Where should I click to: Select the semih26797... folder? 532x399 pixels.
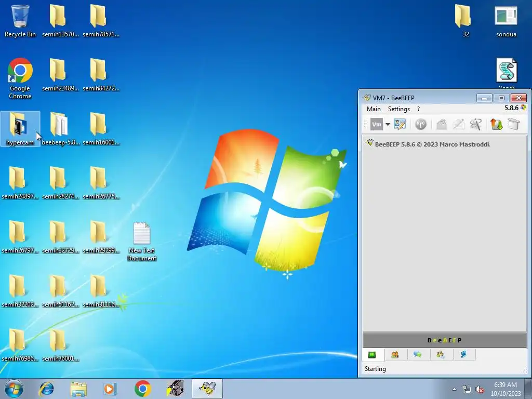point(20,237)
